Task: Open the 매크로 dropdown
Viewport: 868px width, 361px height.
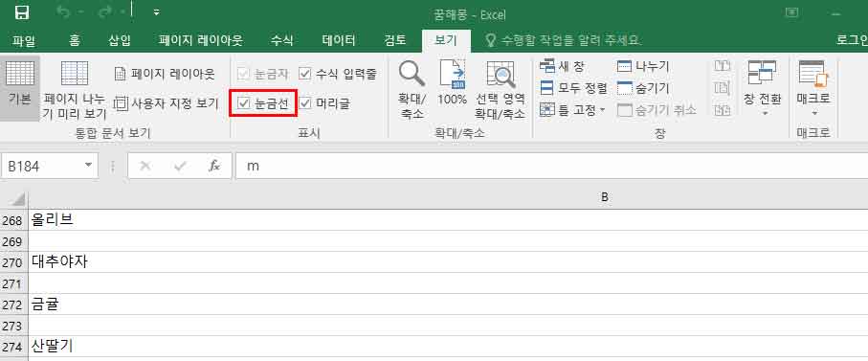Action: pyautogui.click(x=813, y=89)
